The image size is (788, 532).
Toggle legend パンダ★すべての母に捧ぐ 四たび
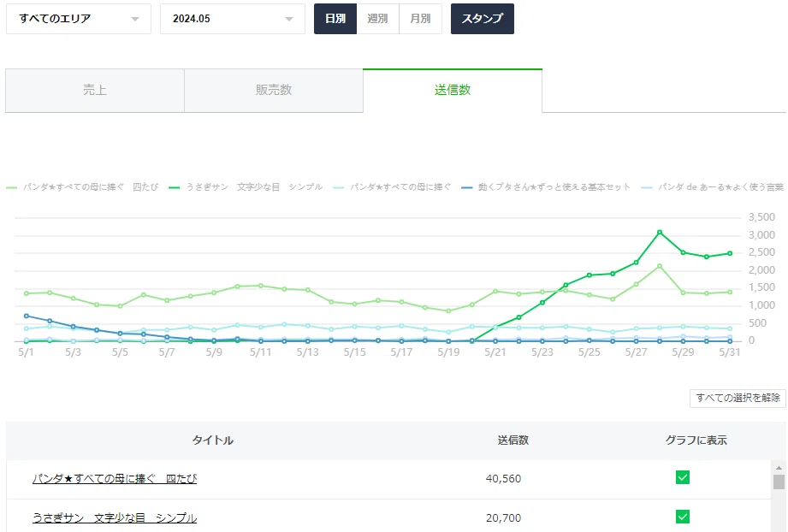(82, 186)
